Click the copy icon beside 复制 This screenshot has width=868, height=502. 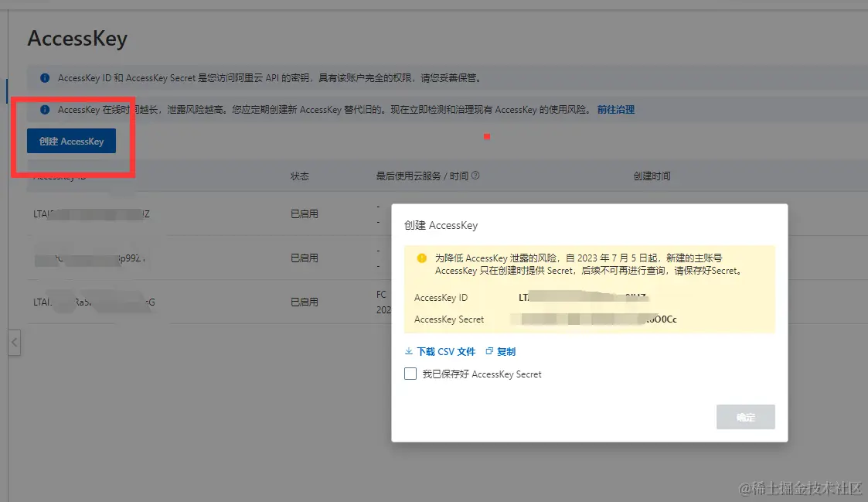click(x=489, y=351)
